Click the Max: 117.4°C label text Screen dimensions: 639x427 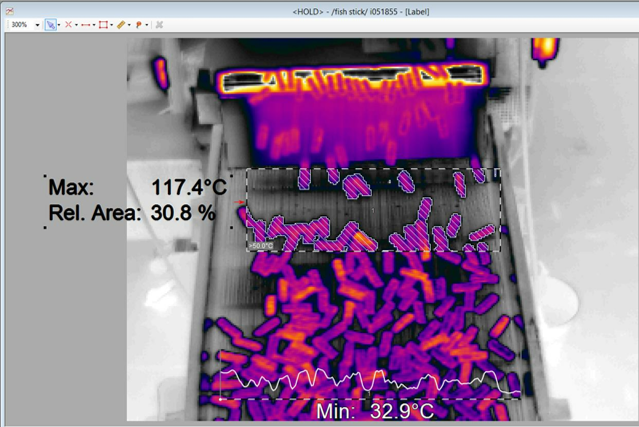click(139, 187)
